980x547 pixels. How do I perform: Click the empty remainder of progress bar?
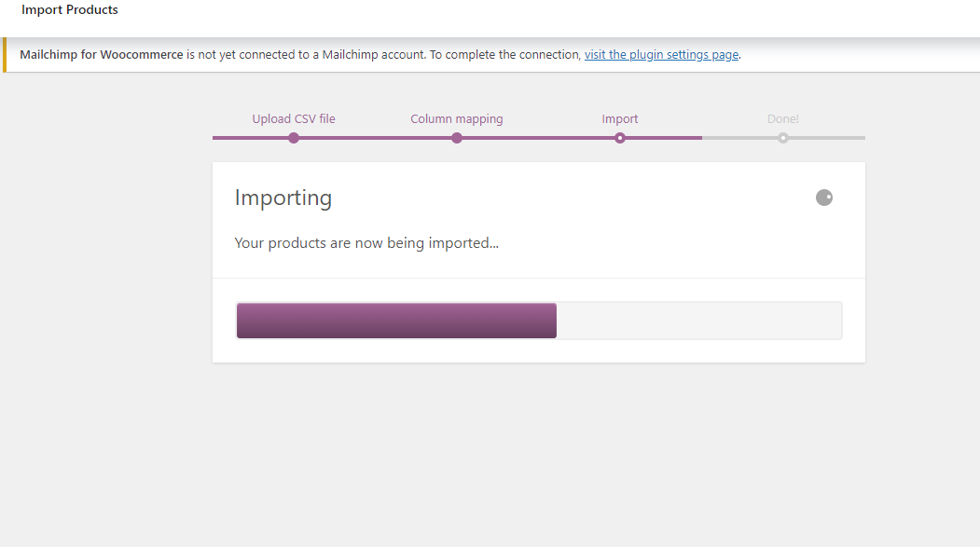coord(698,321)
